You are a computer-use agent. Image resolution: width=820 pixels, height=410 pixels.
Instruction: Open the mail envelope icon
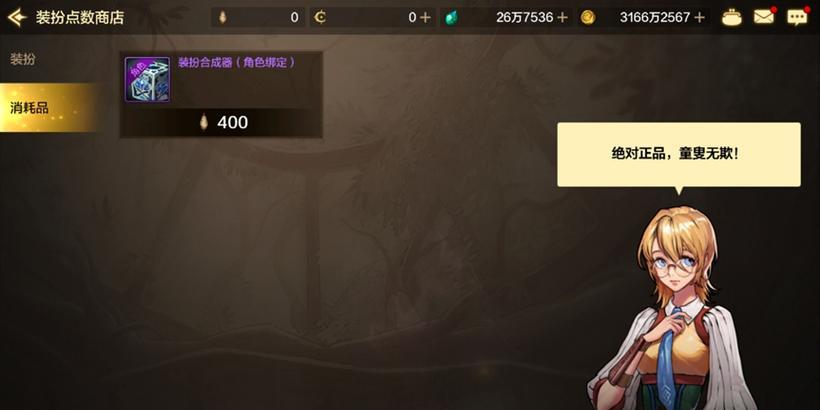click(x=764, y=17)
